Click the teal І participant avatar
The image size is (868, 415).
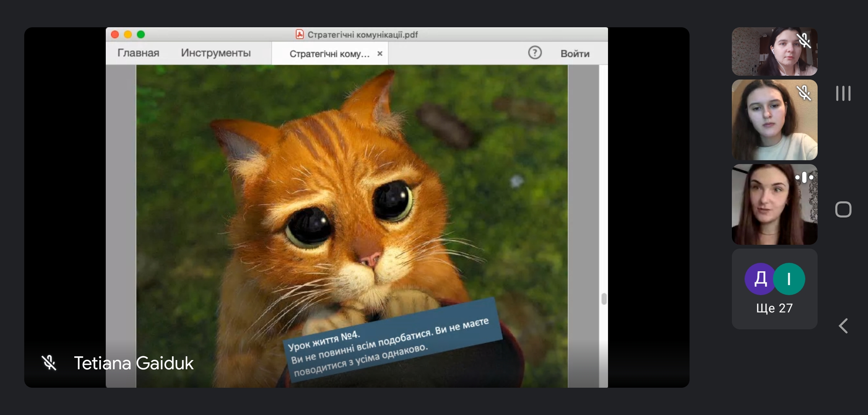pyautogui.click(x=789, y=279)
